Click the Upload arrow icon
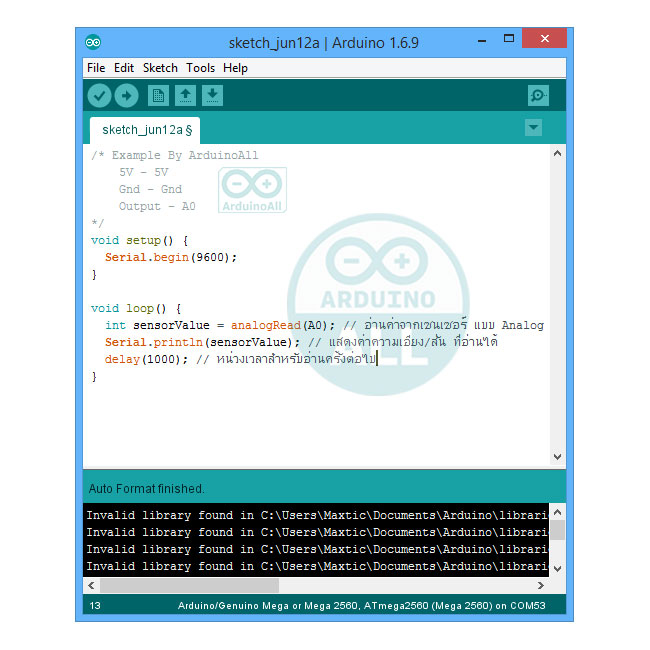 click(126, 95)
